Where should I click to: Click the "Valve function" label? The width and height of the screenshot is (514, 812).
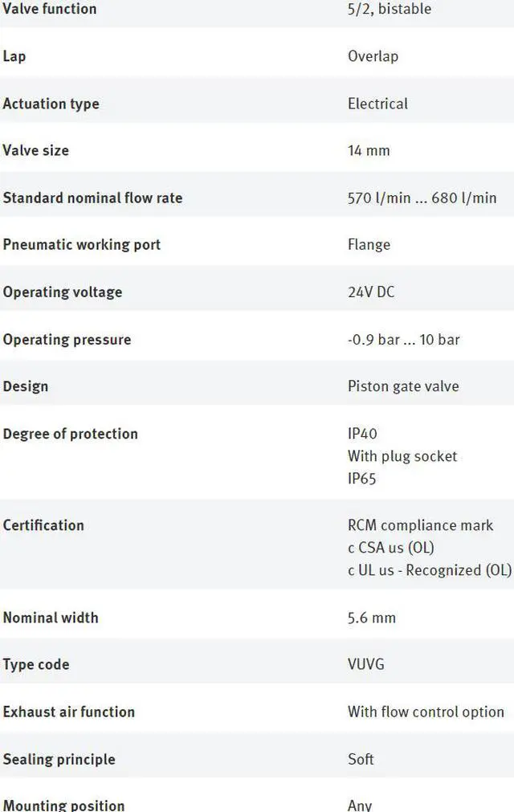click(x=49, y=9)
